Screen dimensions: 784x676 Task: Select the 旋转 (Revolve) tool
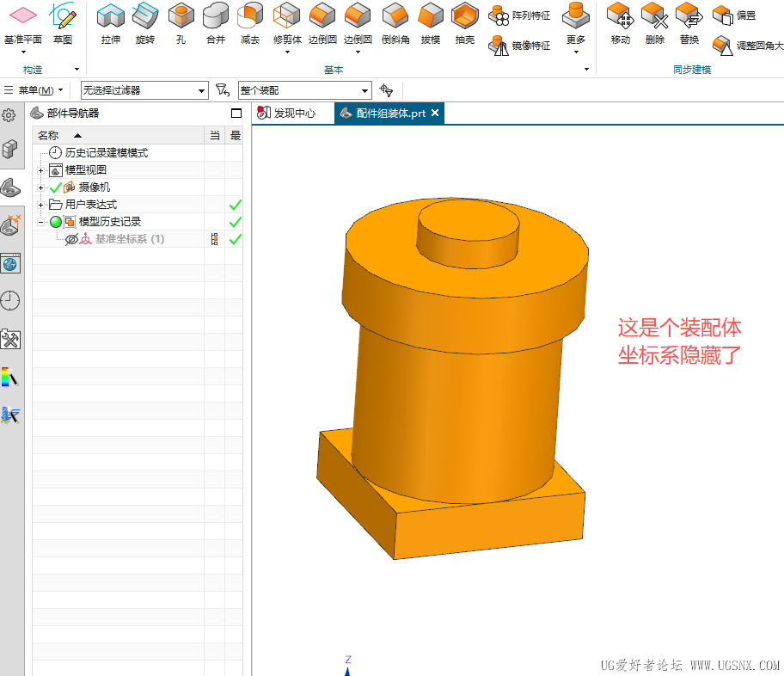[x=145, y=17]
